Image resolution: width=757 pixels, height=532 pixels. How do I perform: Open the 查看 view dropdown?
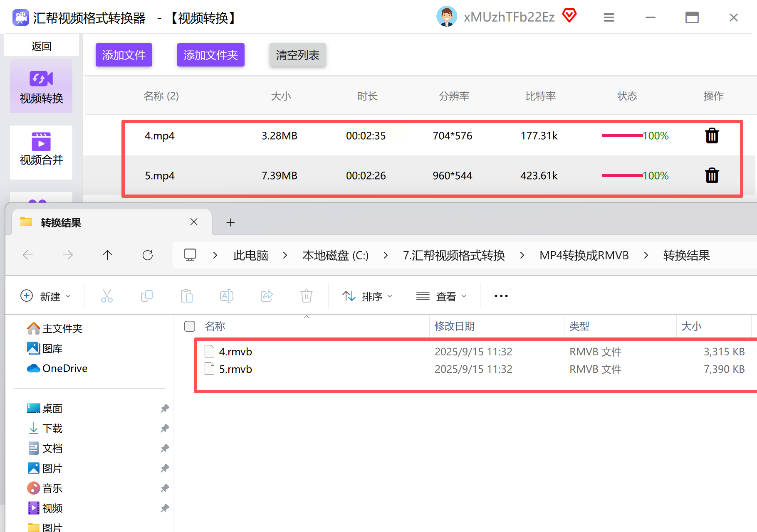click(441, 296)
